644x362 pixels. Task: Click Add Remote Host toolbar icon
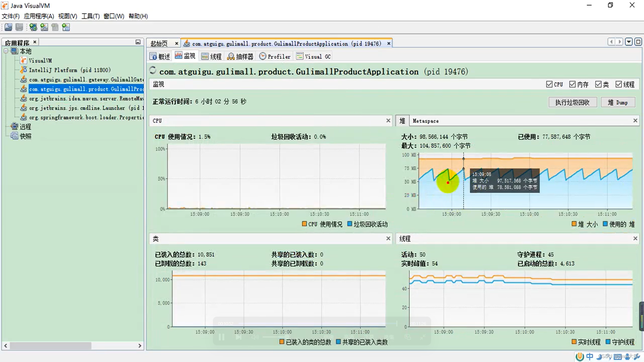click(33, 27)
